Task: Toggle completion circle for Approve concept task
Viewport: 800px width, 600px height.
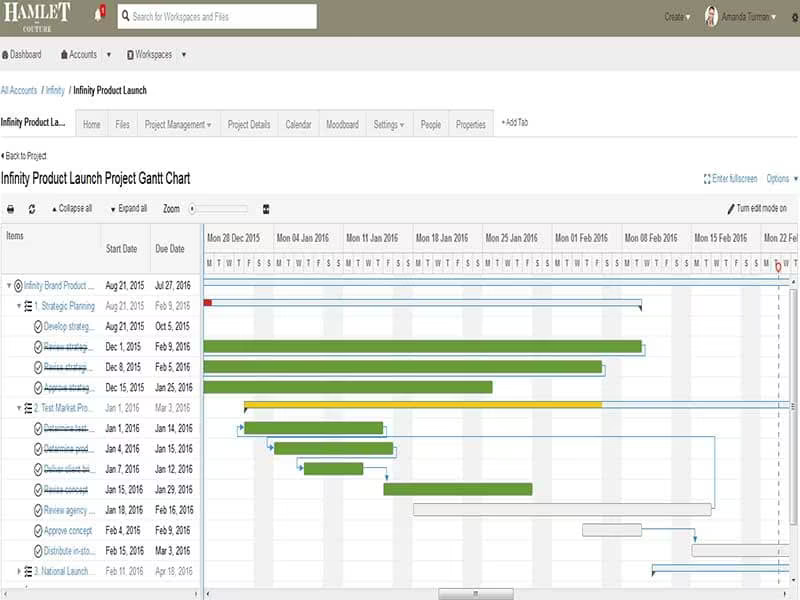Action: point(38,531)
